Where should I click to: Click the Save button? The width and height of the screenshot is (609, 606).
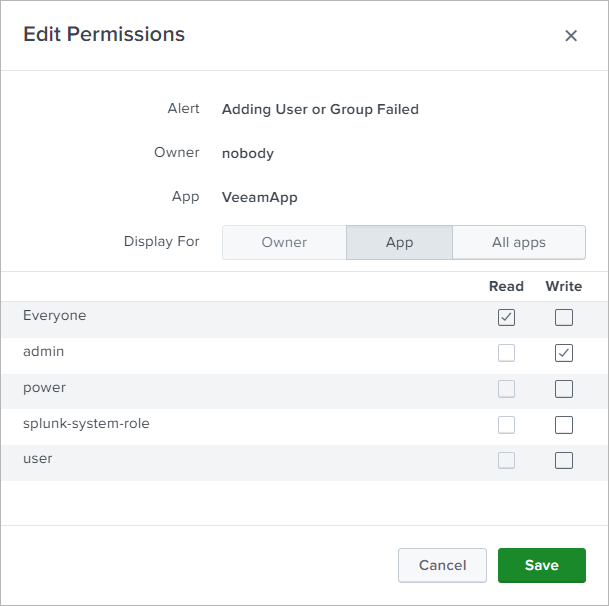coord(541,565)
